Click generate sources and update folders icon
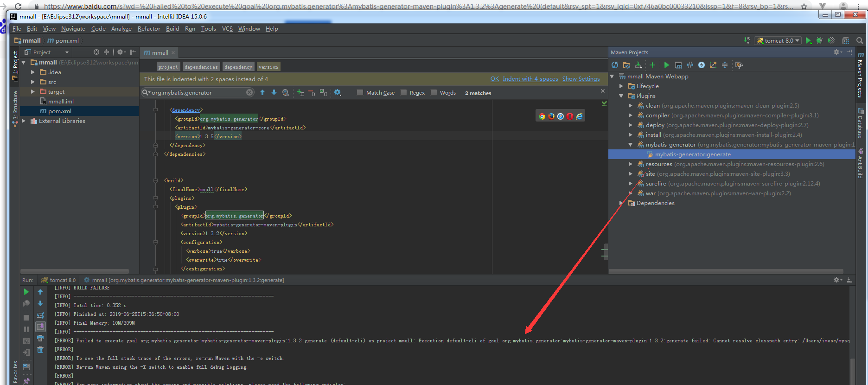Viewport: 868px width, 385px height. (626, 65)
